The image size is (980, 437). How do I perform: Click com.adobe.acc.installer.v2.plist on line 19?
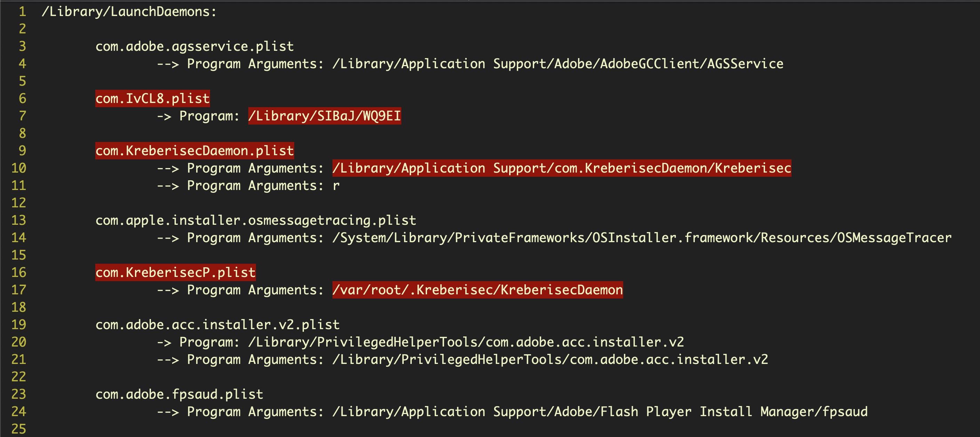click(217, 325)
